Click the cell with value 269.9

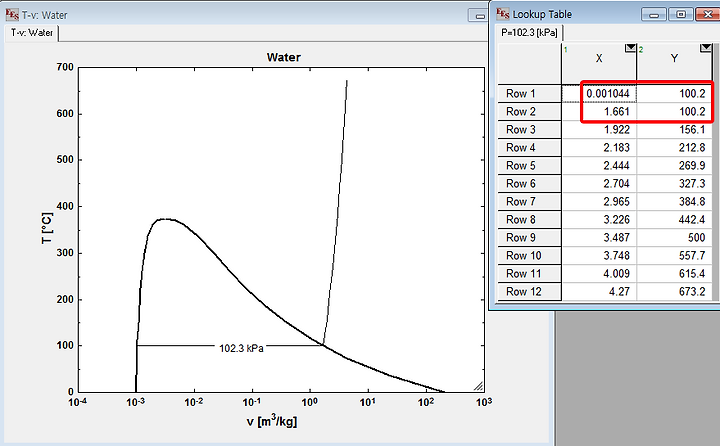coord(675,165)
